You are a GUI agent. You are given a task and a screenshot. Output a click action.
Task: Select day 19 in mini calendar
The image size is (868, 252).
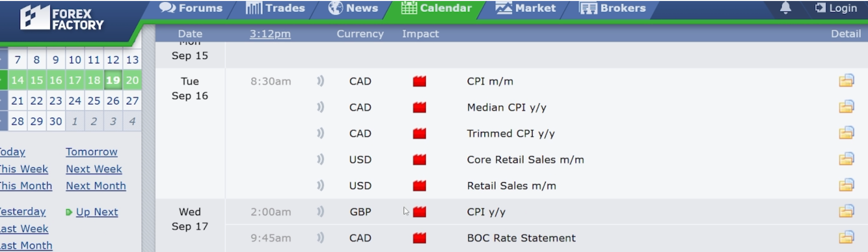tap(113, 80)
